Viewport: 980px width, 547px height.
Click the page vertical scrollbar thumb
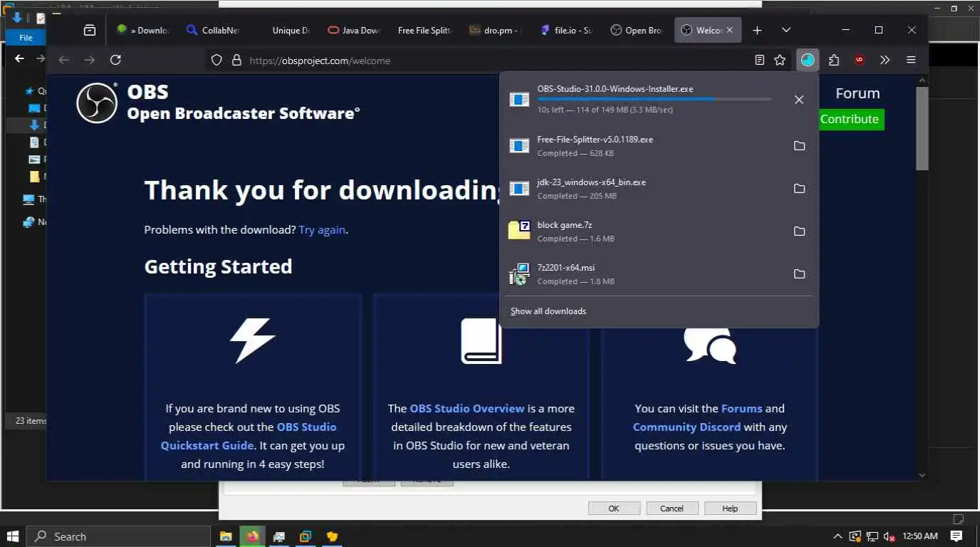pos(922,128)
